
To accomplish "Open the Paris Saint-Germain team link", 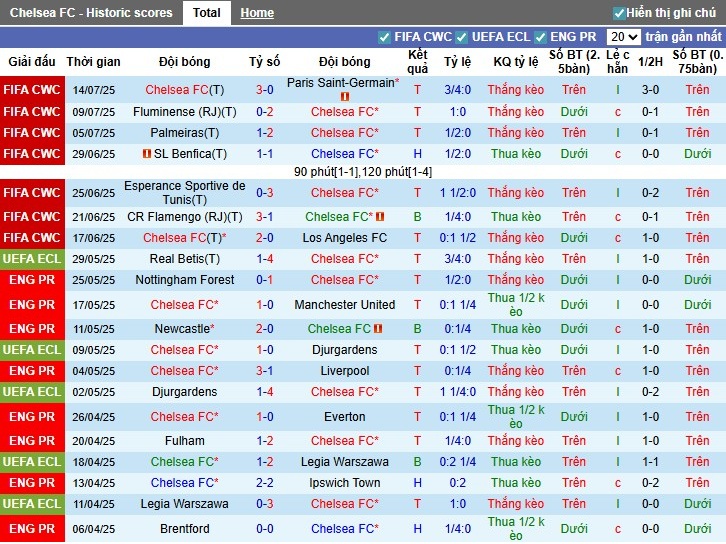I will click(x=343, y=83).
